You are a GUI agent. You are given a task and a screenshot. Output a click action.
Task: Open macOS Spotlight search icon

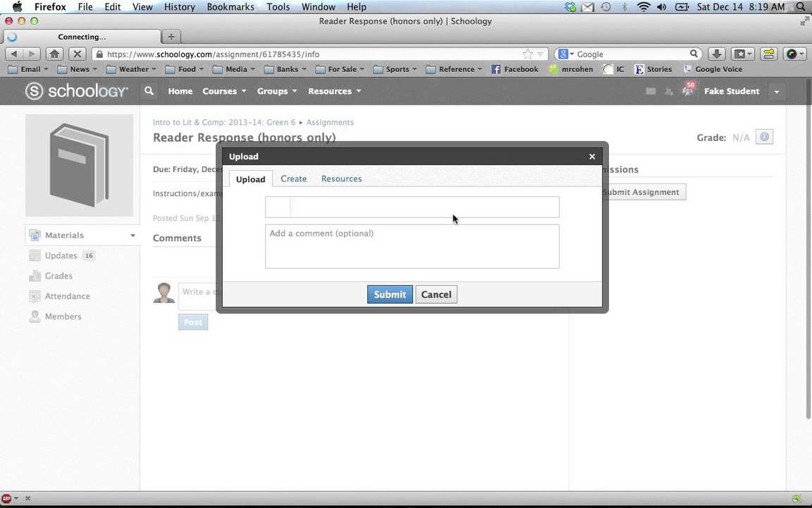801,7
